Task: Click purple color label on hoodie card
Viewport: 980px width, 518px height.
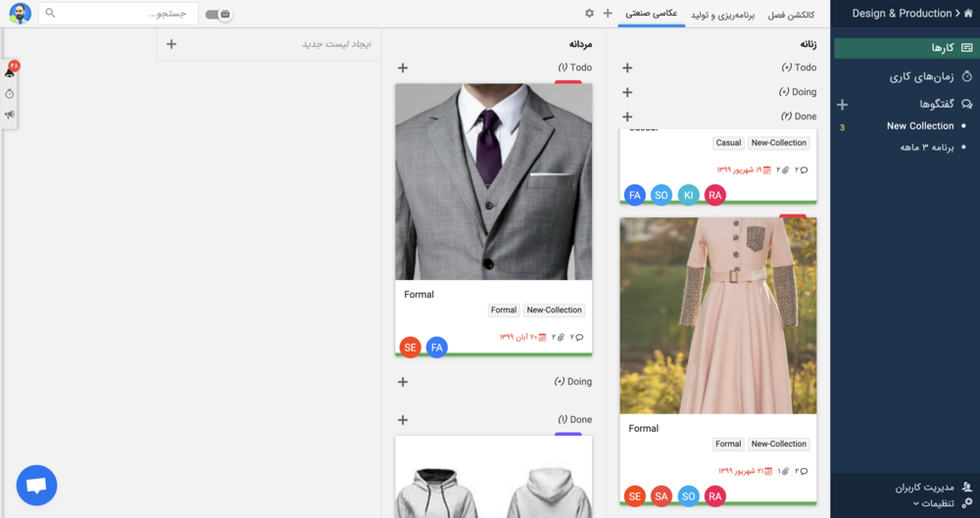Action: click(568, 434)
